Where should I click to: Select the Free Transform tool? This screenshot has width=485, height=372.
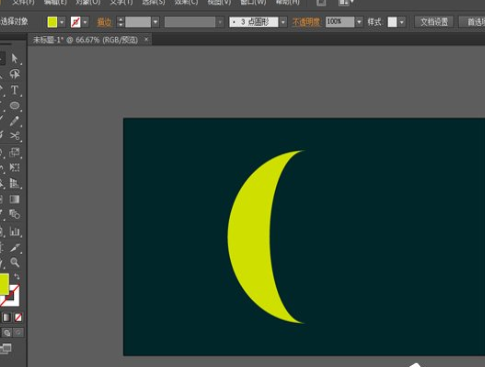pos(14,167)
